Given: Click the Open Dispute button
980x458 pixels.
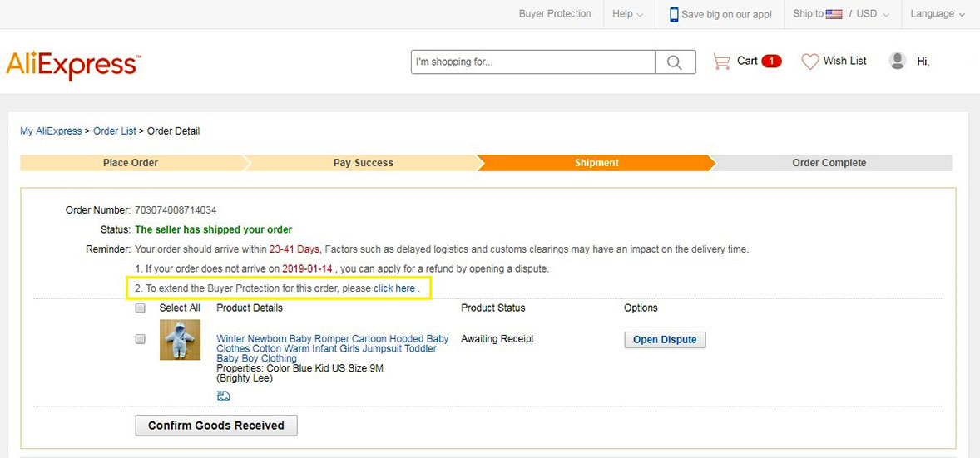Looking at the screenshot, I should (665, 340).
